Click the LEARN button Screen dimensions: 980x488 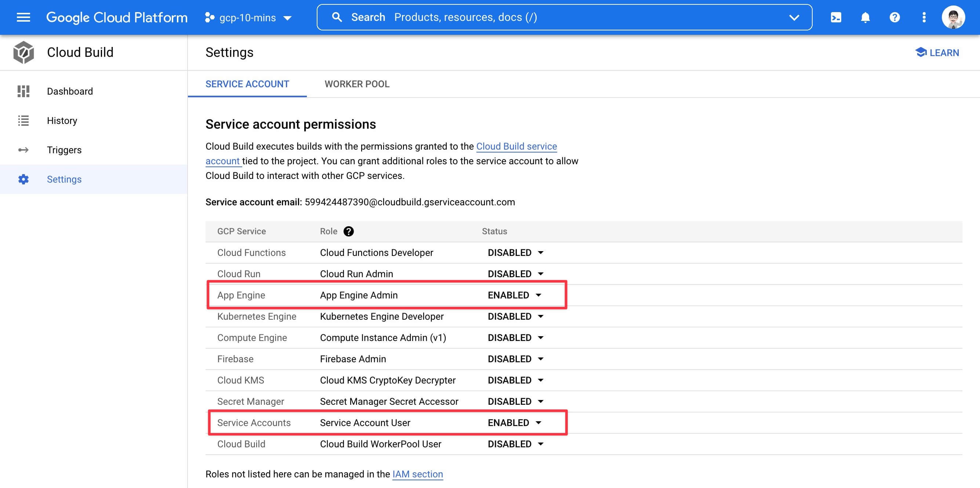pos(937,53)
